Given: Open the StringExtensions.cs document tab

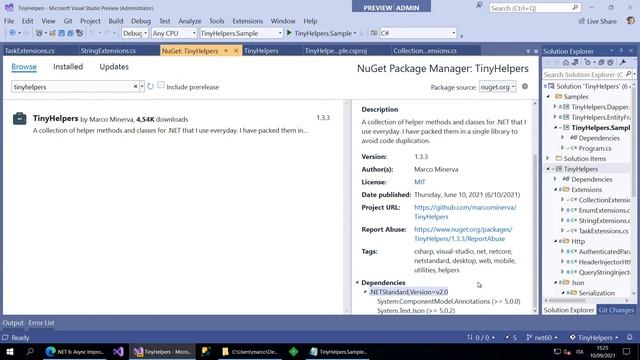Looking at the screenshot, I should coord(108,51).
